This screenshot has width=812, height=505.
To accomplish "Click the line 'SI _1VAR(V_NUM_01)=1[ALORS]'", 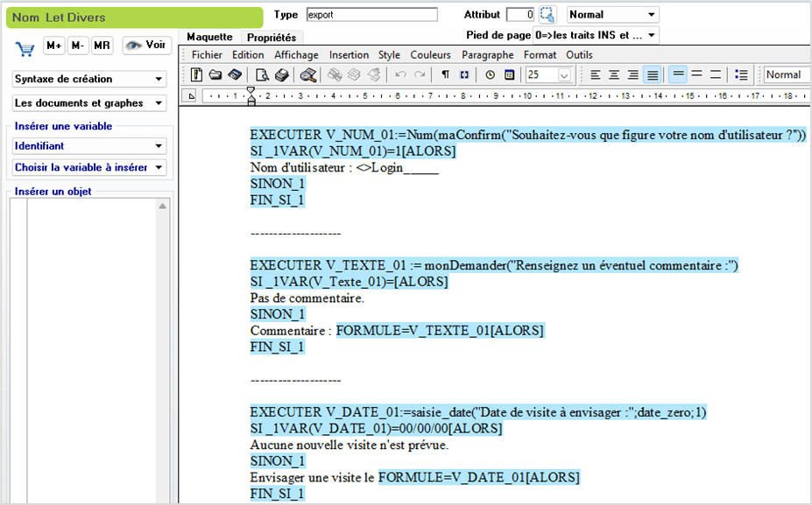I will point(353,151).
